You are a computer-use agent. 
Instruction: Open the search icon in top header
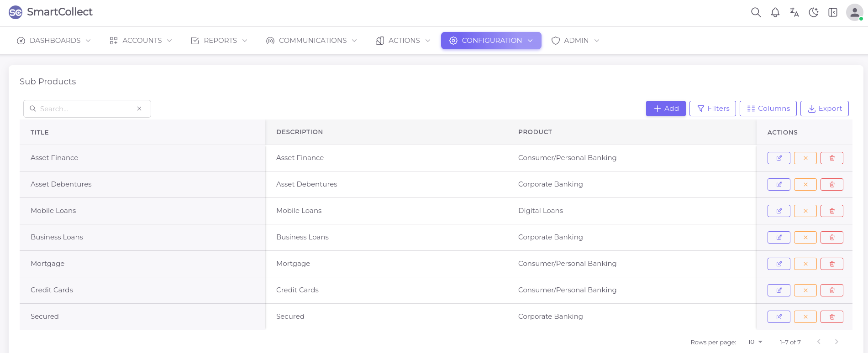tap(756, 12)
